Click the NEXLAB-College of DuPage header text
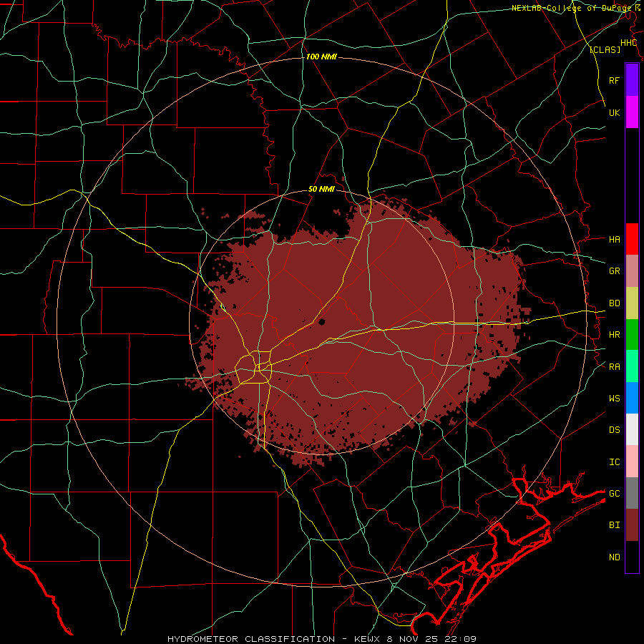Viewport: 644px width, 644px height. tap(570, 8)
